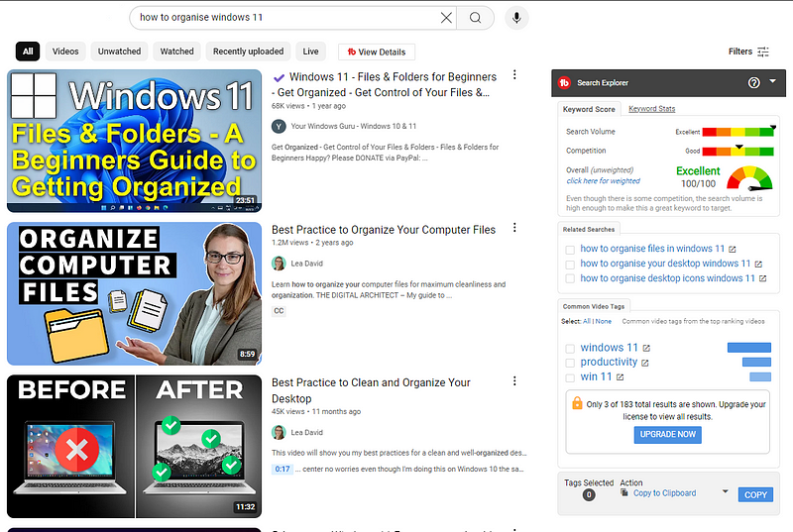Open external link icon next to 'win 11' tag
793x532 pixels.
pyautogui.click(x=621, y=376)
